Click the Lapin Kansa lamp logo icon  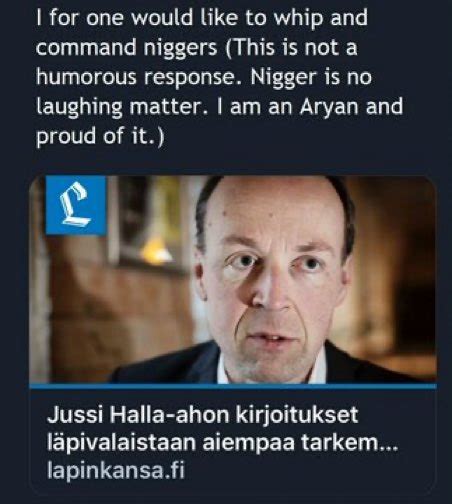[x=75, y=205]
